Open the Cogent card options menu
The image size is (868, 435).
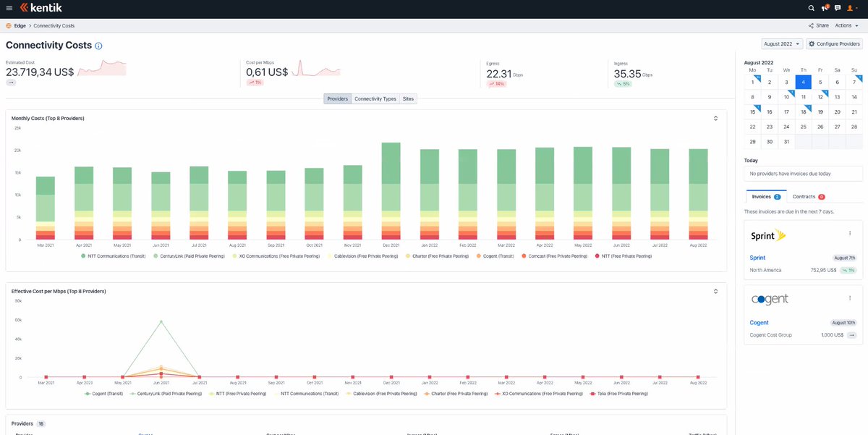tap(850, 297)
